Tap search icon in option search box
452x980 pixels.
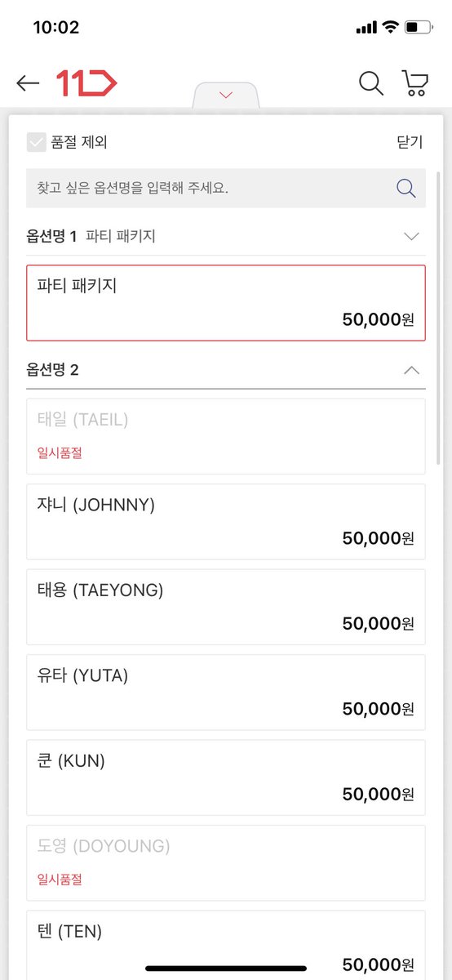coord(406,188)
